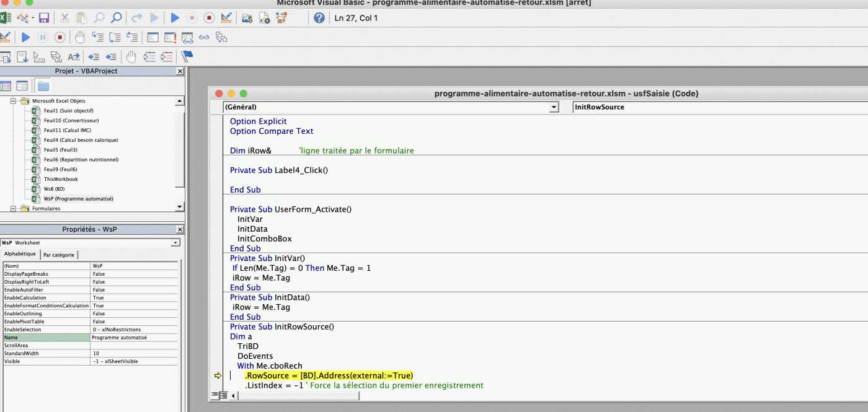The image size is (868, 412).
Task: Click the Find magnifier icon
Action: pyautogui.click(x=116, y=18)
